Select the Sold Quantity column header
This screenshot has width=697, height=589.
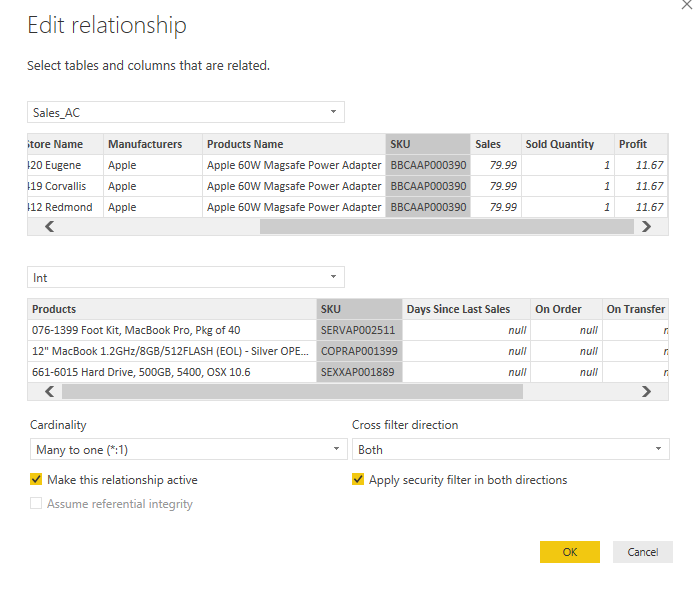coord(568,144)
